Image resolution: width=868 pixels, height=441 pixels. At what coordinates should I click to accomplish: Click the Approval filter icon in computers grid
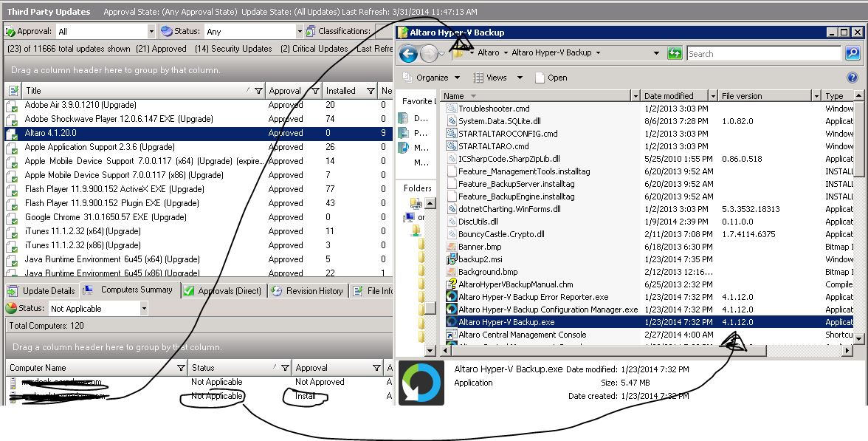point(376,368)
